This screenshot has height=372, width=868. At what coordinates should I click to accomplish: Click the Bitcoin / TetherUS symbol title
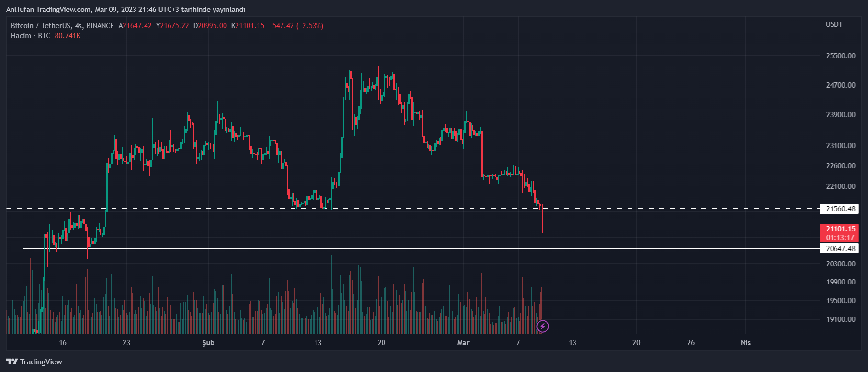(x=62, y=26)
